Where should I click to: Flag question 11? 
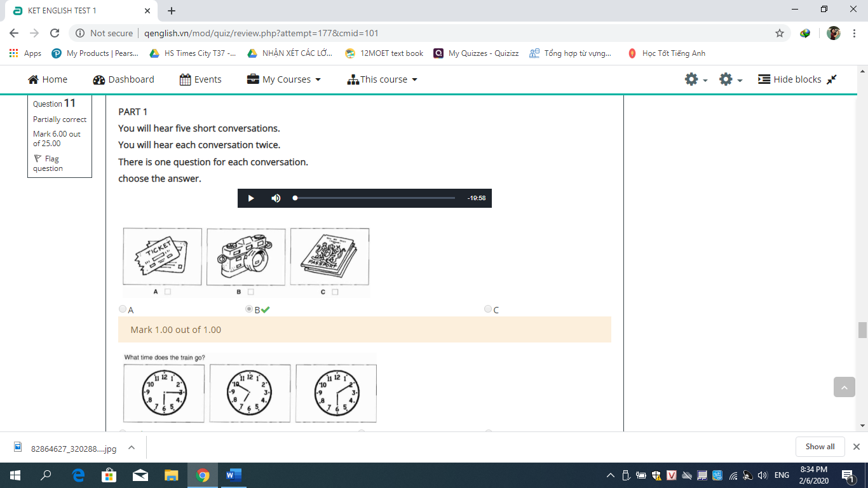[48, 163]
